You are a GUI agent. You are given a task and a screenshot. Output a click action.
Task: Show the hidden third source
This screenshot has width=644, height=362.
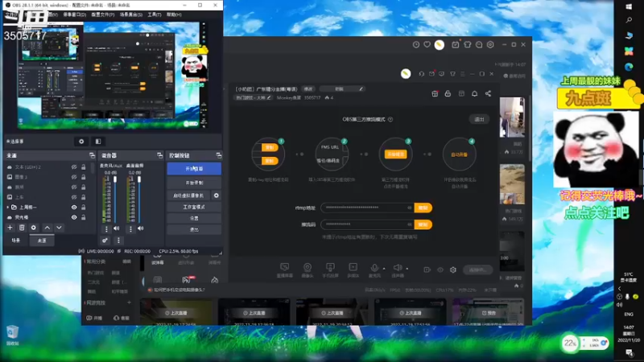74,187
